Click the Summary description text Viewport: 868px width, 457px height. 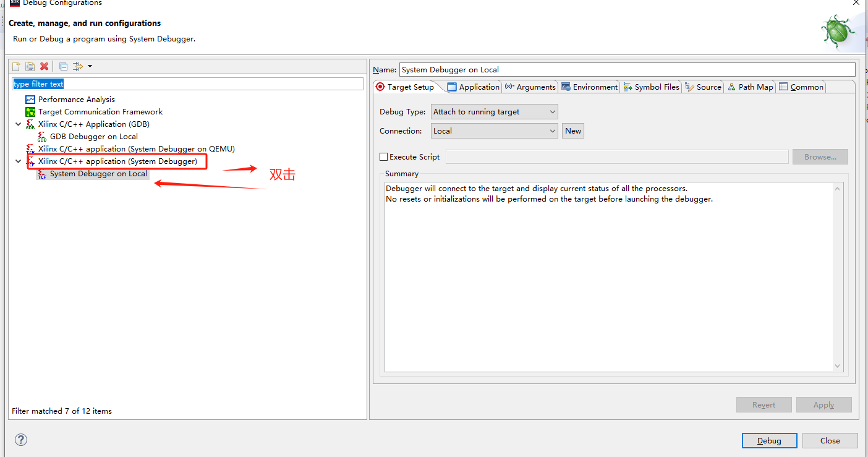coord(549,194)
